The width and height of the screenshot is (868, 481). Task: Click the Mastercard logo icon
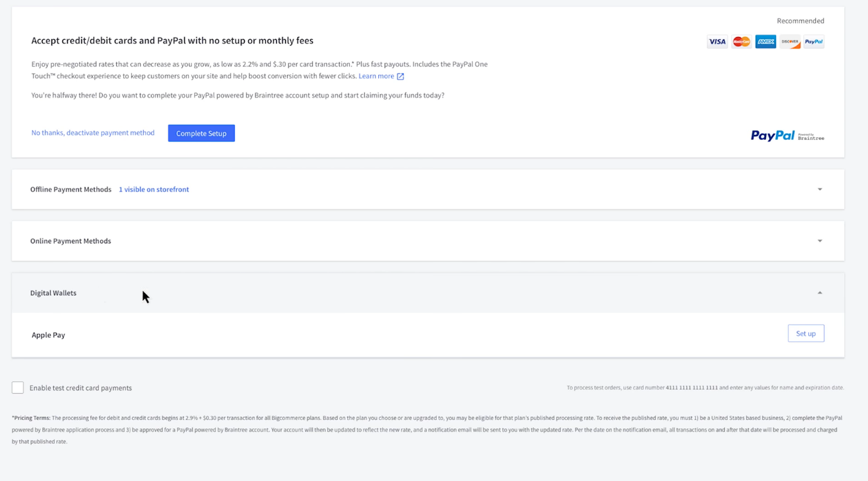click(x=742, y=42)
